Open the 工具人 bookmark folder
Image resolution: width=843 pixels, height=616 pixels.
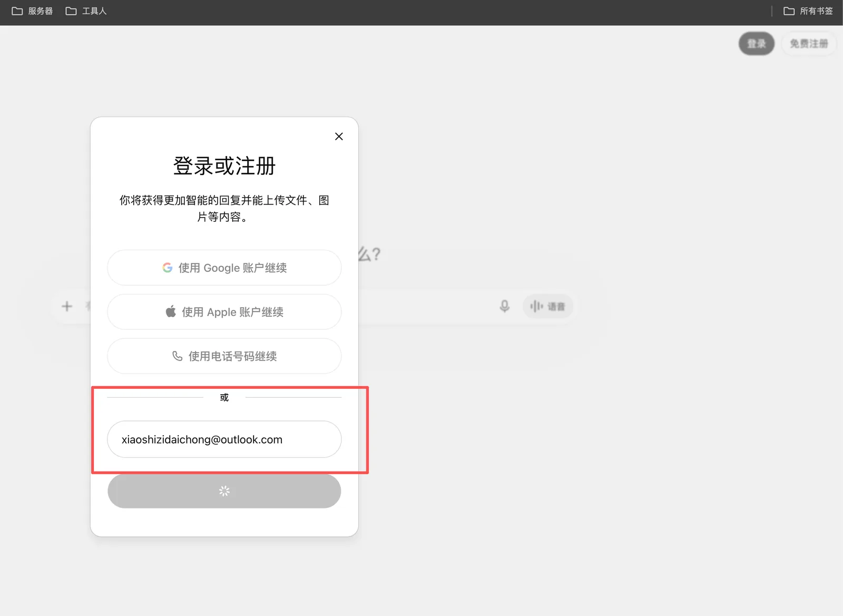point(86,11)
